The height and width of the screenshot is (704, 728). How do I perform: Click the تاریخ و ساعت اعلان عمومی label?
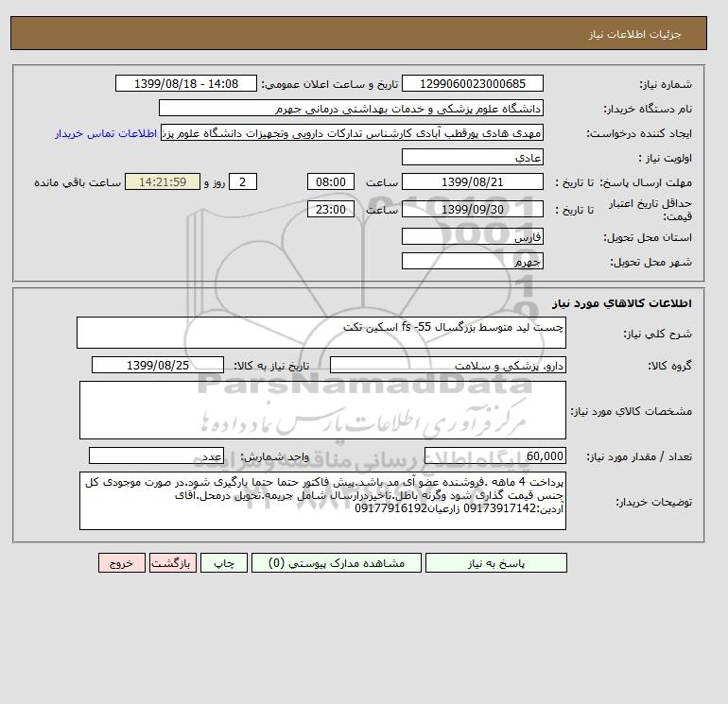coord(330,84)
